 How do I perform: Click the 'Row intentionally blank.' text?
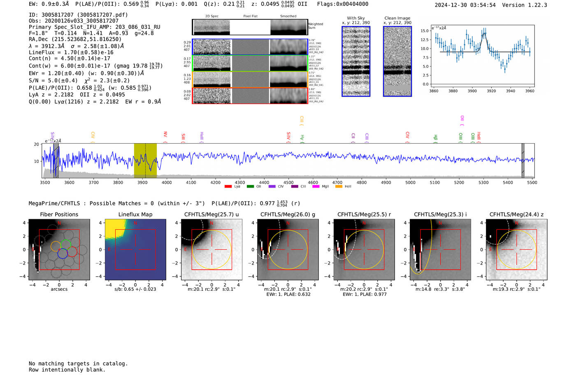(67, 370)
